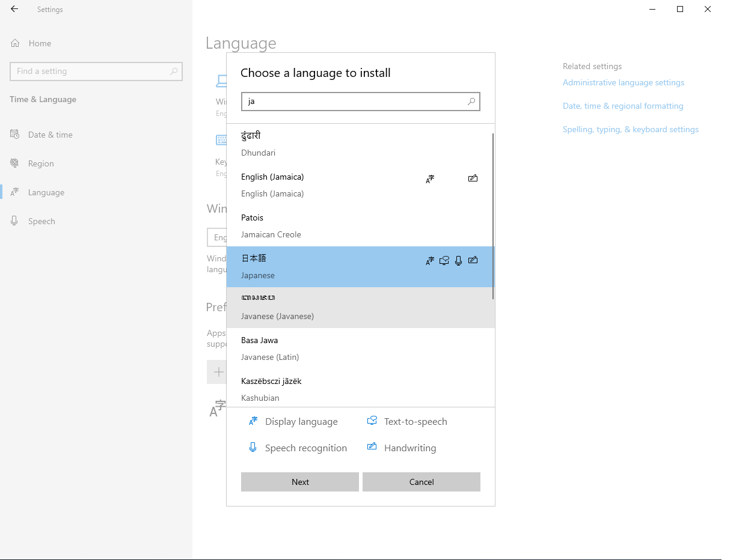Screen dimensions: 748x560
Task: Open Region settings
Action: click(96, 163)
